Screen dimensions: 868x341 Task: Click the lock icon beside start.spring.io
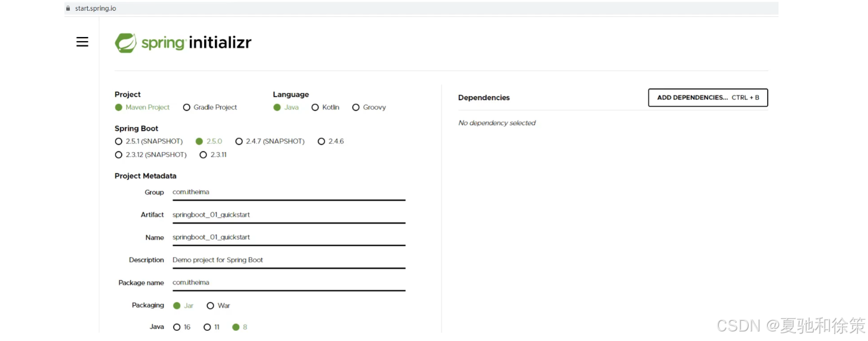(x=69, y=8)
